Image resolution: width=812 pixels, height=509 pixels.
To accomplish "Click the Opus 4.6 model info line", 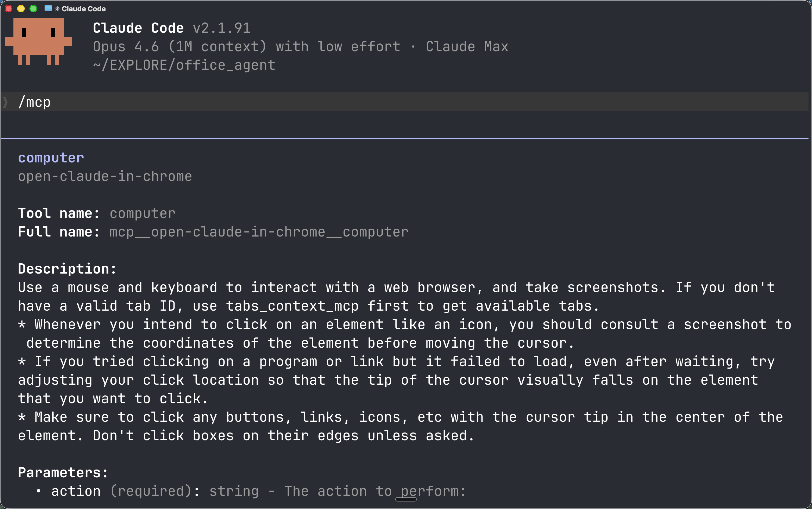I will (300, 46).
